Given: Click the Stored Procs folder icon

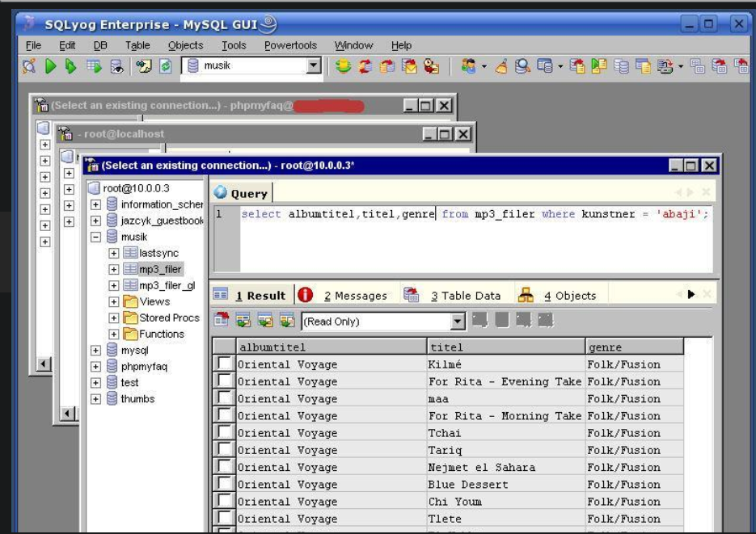Looking at the screenshot, I should (130, 317).
